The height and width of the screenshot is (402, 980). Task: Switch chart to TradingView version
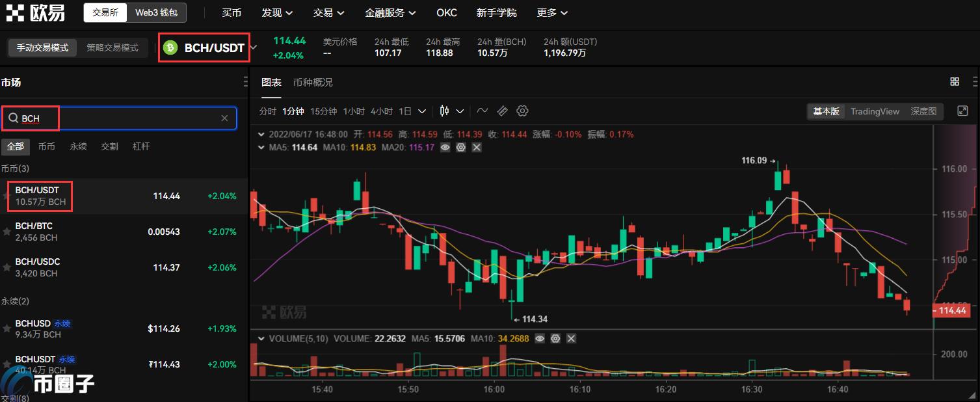[875, 111]
